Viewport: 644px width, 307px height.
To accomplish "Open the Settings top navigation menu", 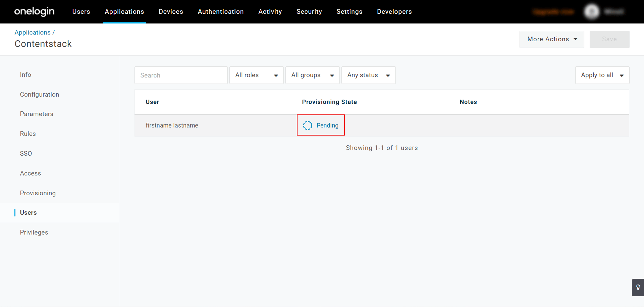I will pos(349,12).
